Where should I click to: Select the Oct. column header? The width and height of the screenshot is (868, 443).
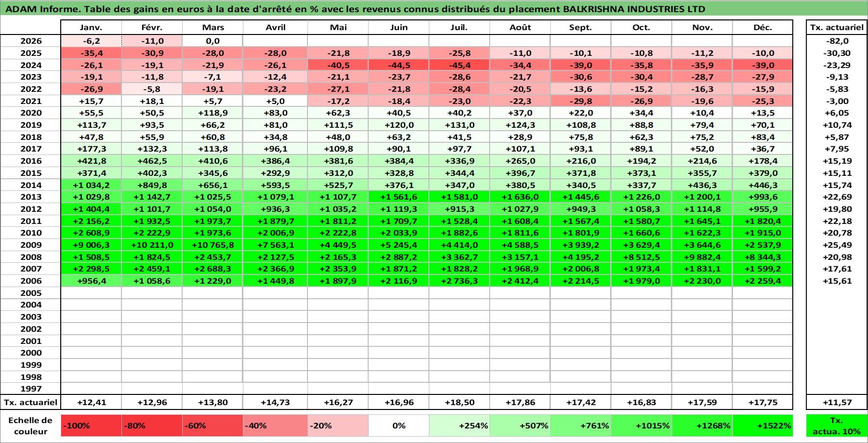tap(642, 27)
